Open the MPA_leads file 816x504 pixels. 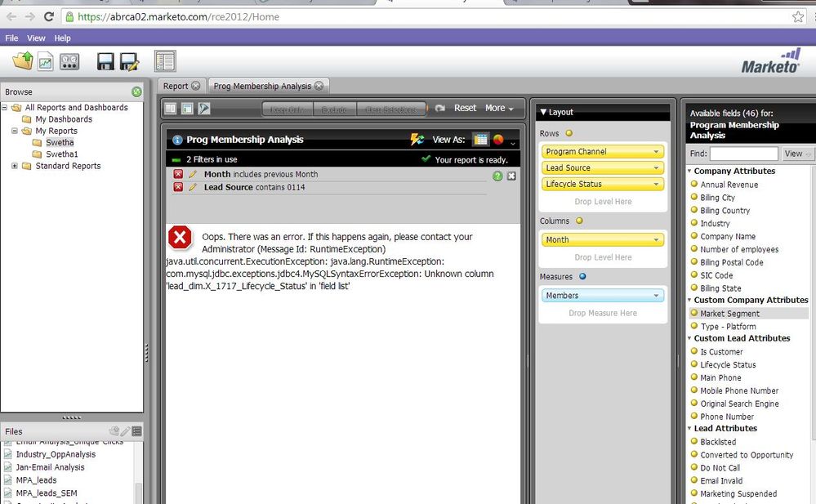pos(36,480)
